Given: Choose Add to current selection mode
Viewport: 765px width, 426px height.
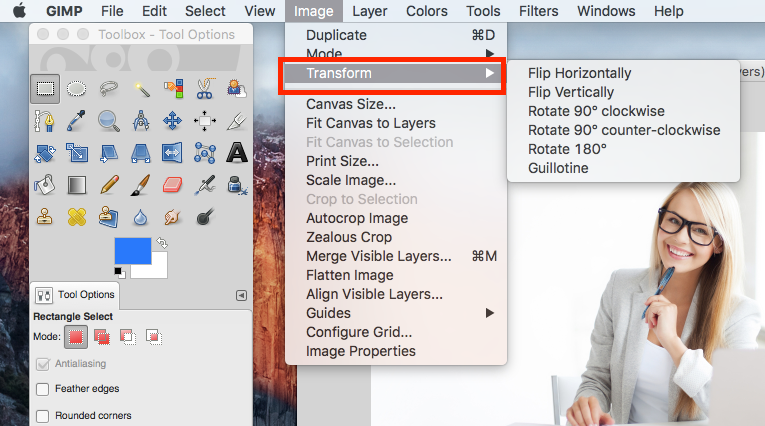Looking at the screenshot, I should 101,337.
